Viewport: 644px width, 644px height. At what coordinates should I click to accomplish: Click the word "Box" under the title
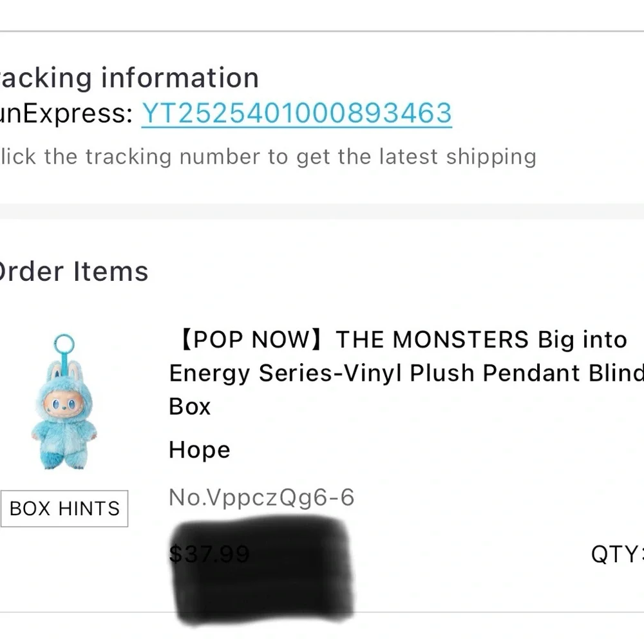[190, 407]
